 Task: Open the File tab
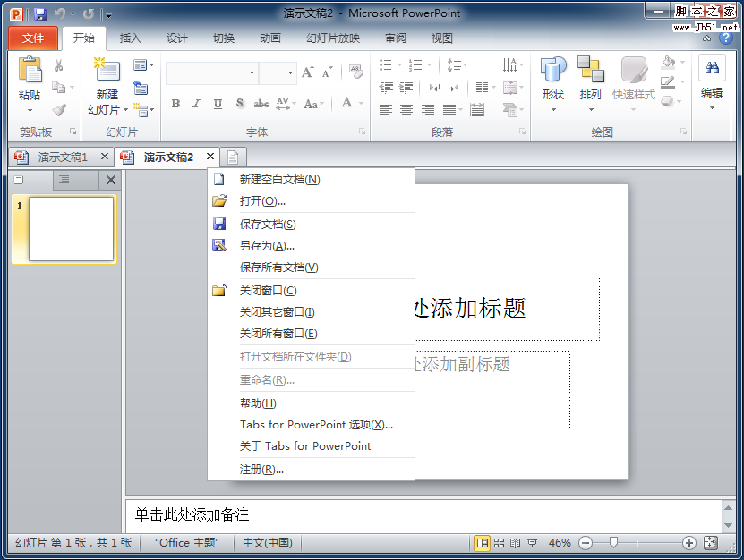point(33,38)
